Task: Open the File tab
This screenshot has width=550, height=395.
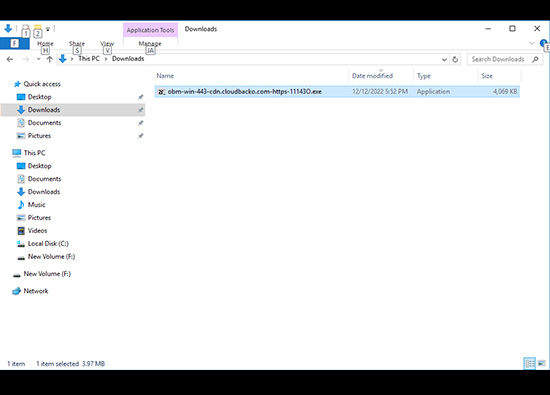Action: 14,43
